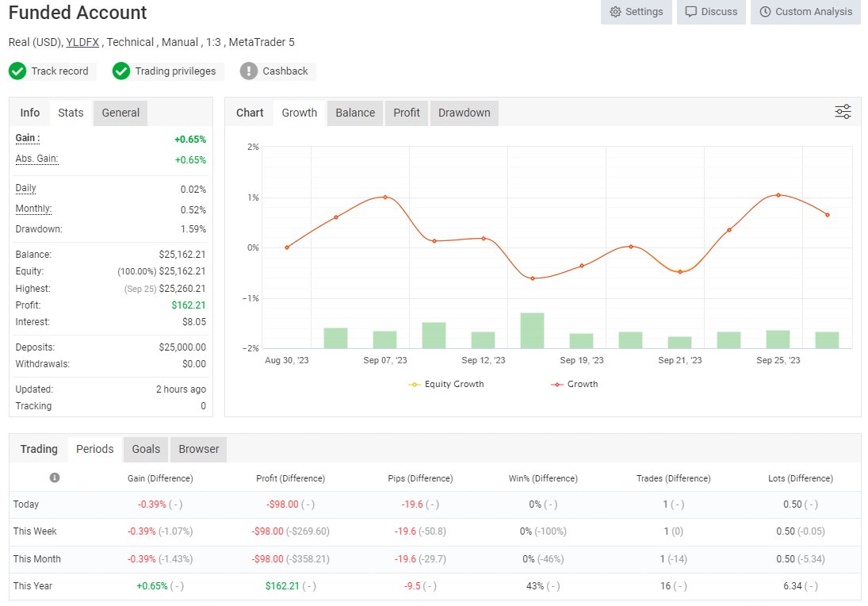Open chart options sliders icon

point(843,112)
